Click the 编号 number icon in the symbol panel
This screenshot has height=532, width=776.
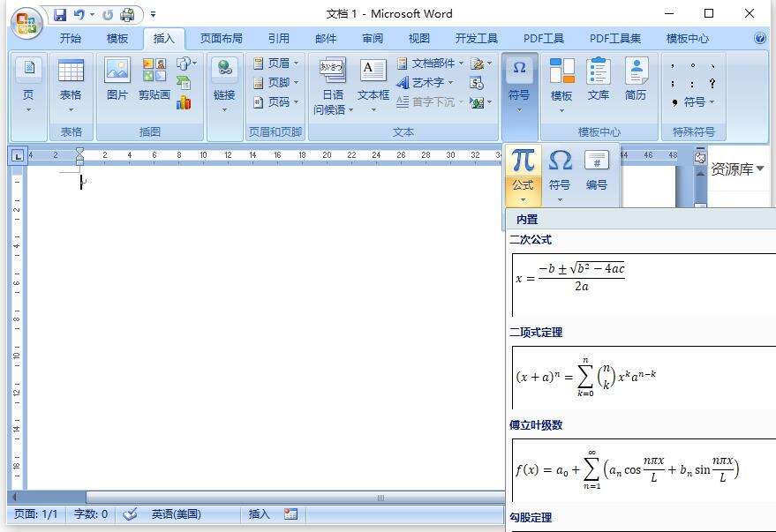597,171
